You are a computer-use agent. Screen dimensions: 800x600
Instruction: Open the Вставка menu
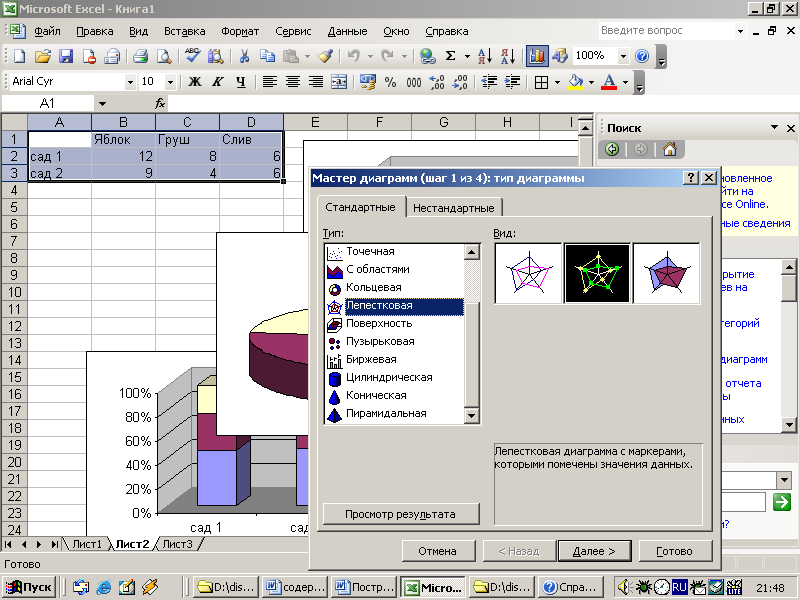coord(184,31)
